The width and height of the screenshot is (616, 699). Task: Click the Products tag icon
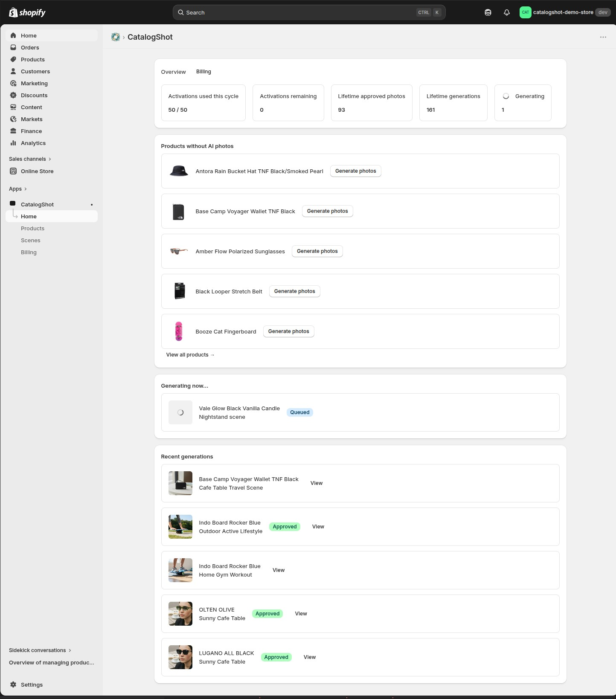click(13, 59)
